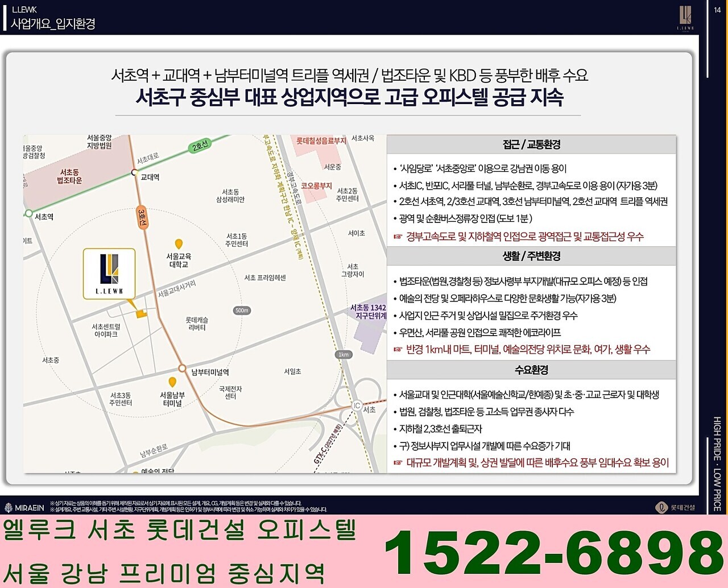
Task: Click the 서초 IC interchange marker
Action: pyautogui.click(x=357, y=405)
